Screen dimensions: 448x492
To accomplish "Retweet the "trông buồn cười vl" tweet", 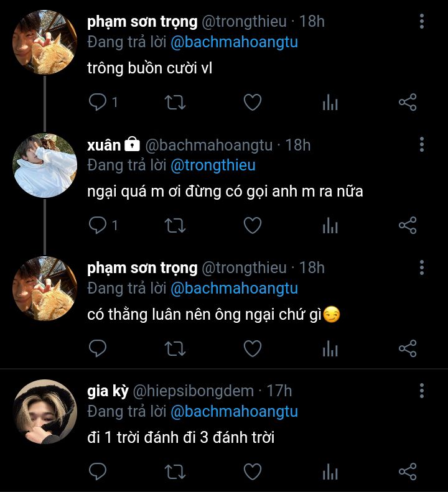I will pyautogui.click(x=175, y=102).
